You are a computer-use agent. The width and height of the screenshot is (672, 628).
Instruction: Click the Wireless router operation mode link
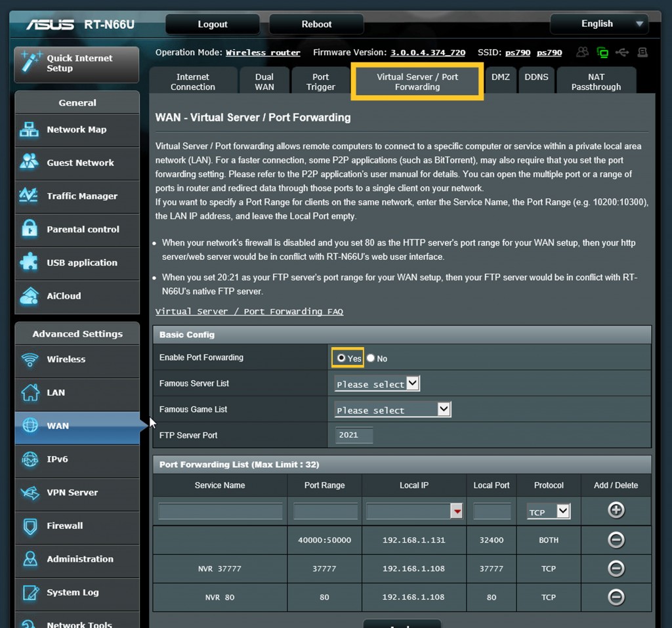coord(262,52)
